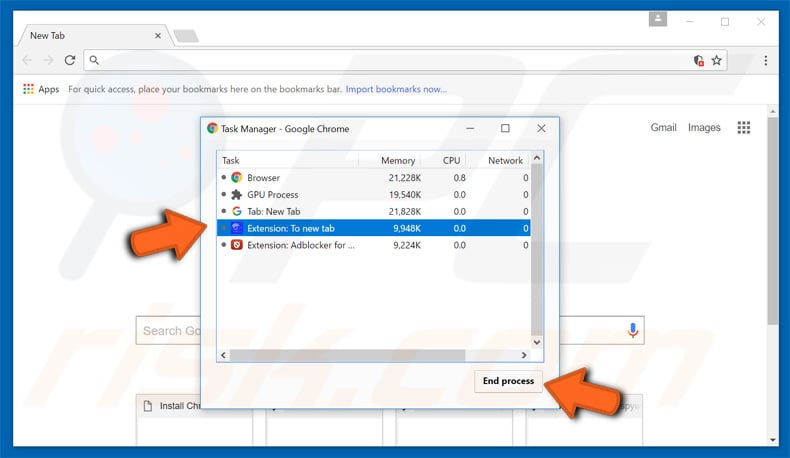790x458 pixels.
Task: Click the puzzle icon of GPU Process
Action: 236,194
